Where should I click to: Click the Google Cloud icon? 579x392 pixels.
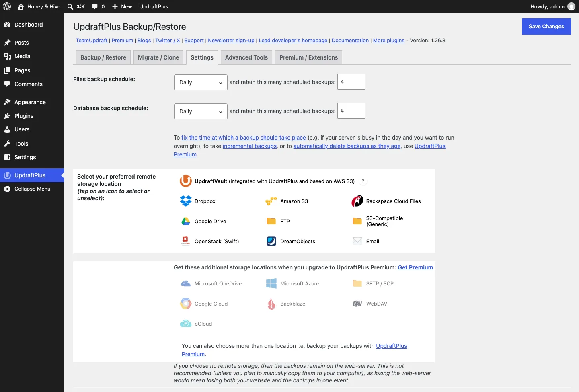click(x=186, y=304)
